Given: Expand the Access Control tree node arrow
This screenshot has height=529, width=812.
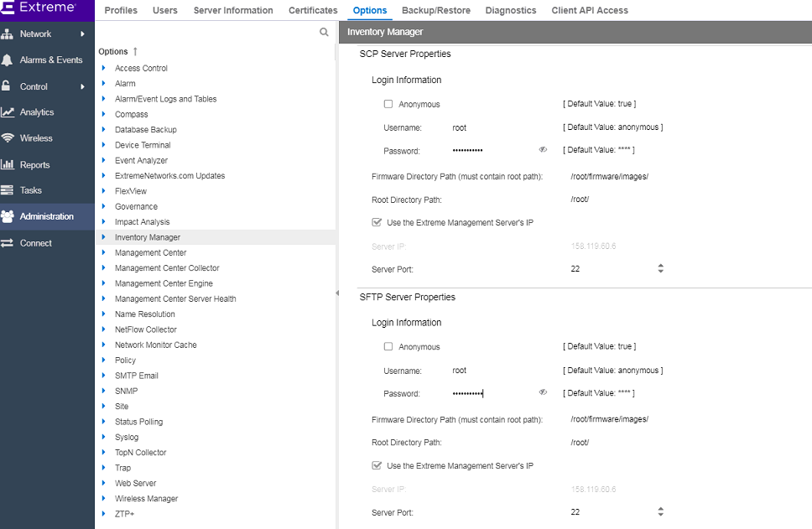Looking at the screenshot, I should 103,68.
